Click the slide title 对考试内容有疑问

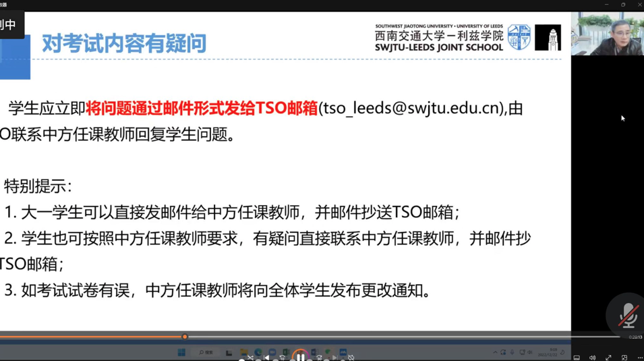[124, 43]
